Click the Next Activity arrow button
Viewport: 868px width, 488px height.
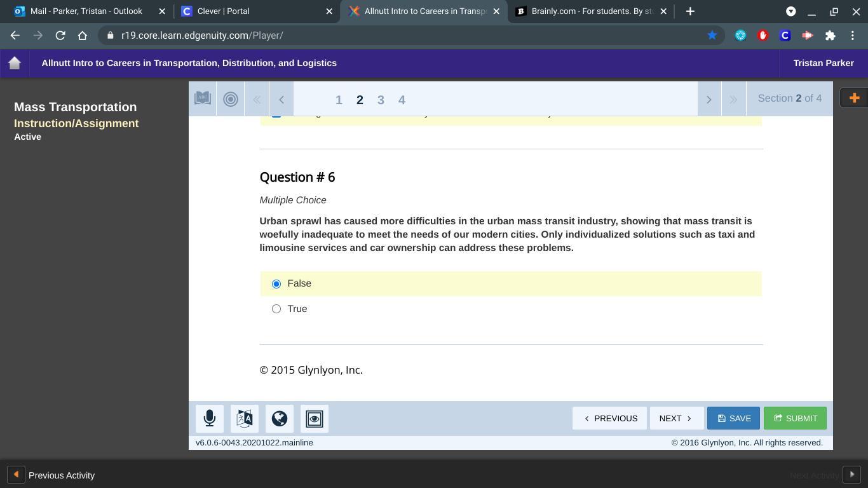pyautogui.click(x=851, y=475)
